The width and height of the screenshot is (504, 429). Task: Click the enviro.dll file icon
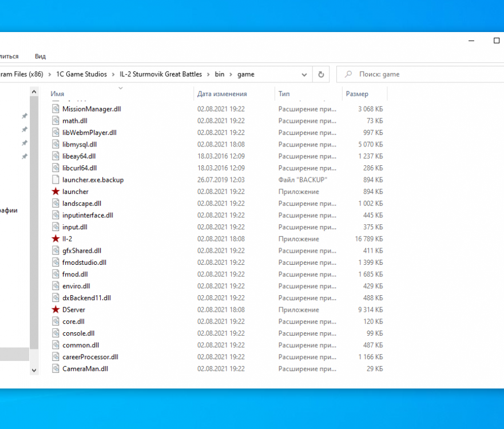click(x=55, y=286)
